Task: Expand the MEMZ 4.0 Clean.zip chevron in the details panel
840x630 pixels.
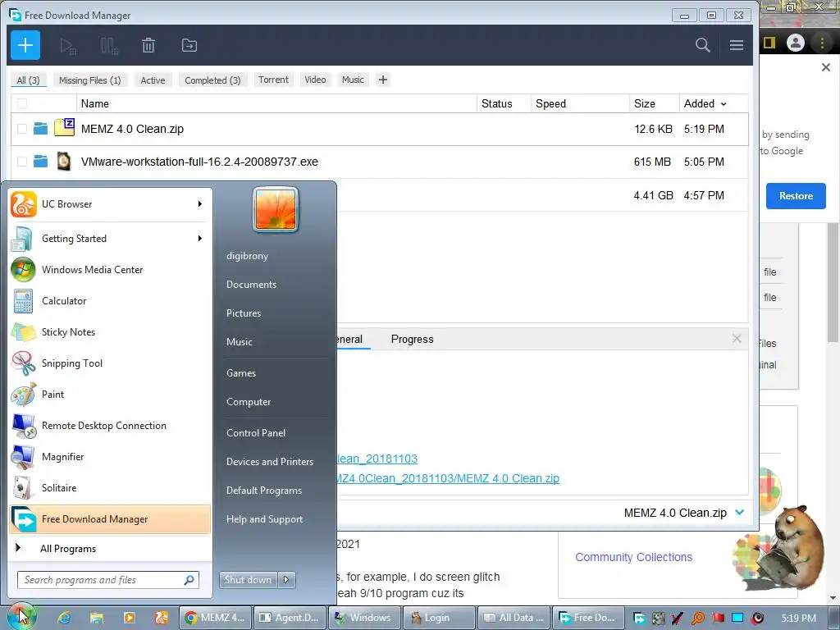Action: tap(740, 513)
